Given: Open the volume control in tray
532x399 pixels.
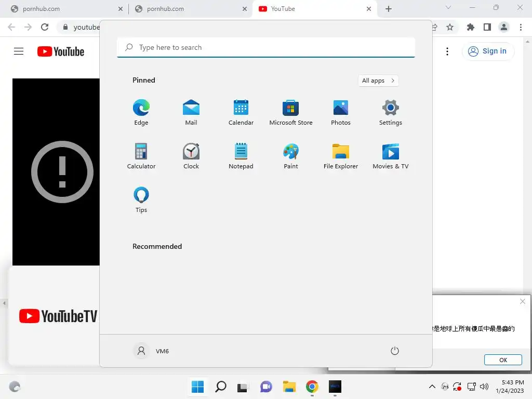Looking at the screenshot, I should click(484, 387).
